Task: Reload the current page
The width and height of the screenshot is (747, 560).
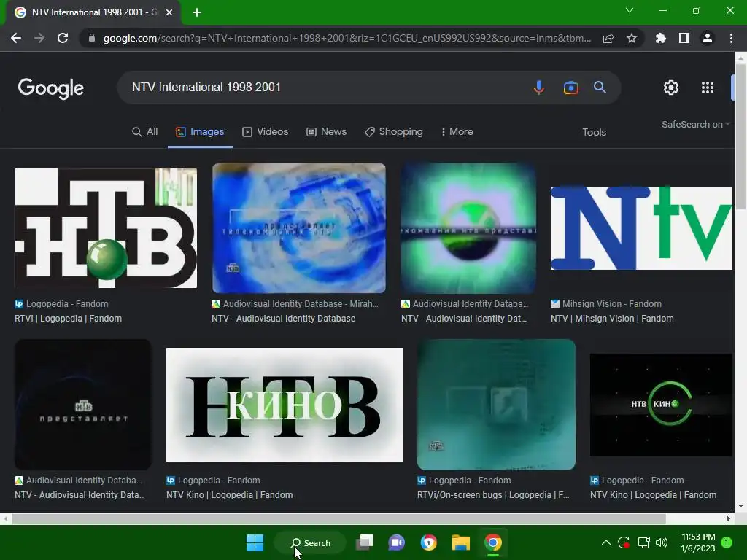Action: coord(63,38)
